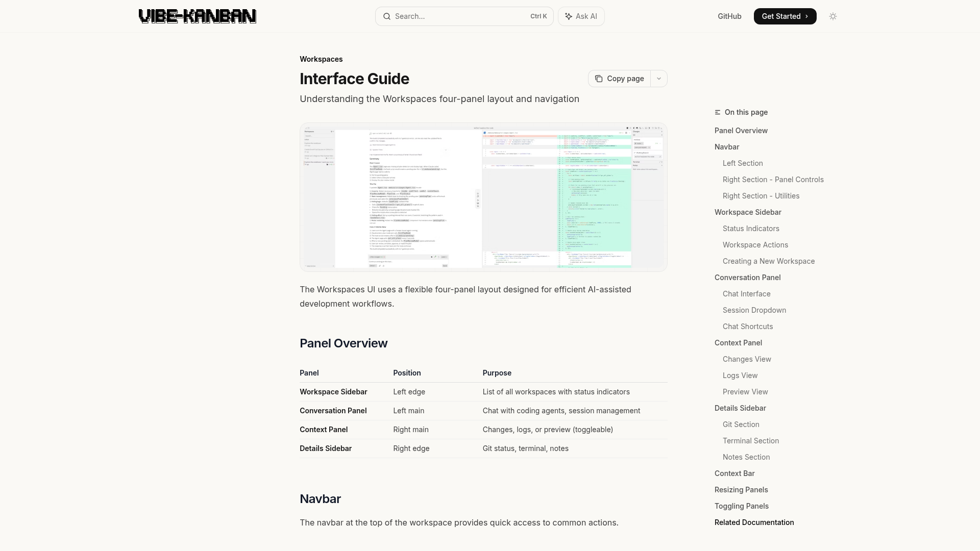
Task: Click the Vibe-Kanban logo
Action: pyautogui.click(x=197, y=16)
